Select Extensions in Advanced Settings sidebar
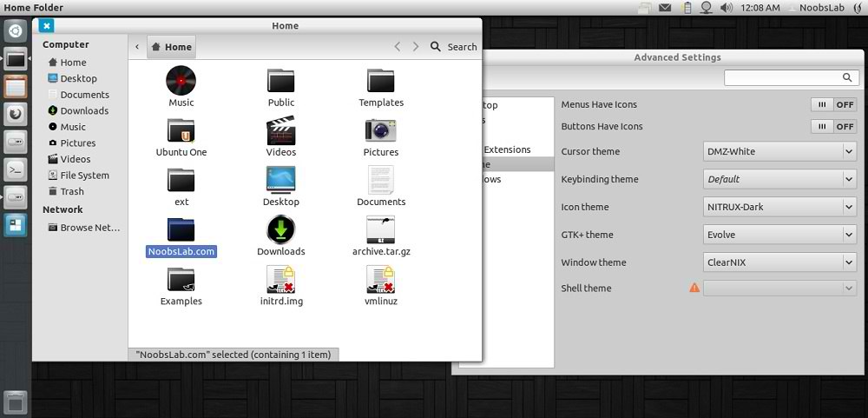868x418 pixels. (507, 149)
